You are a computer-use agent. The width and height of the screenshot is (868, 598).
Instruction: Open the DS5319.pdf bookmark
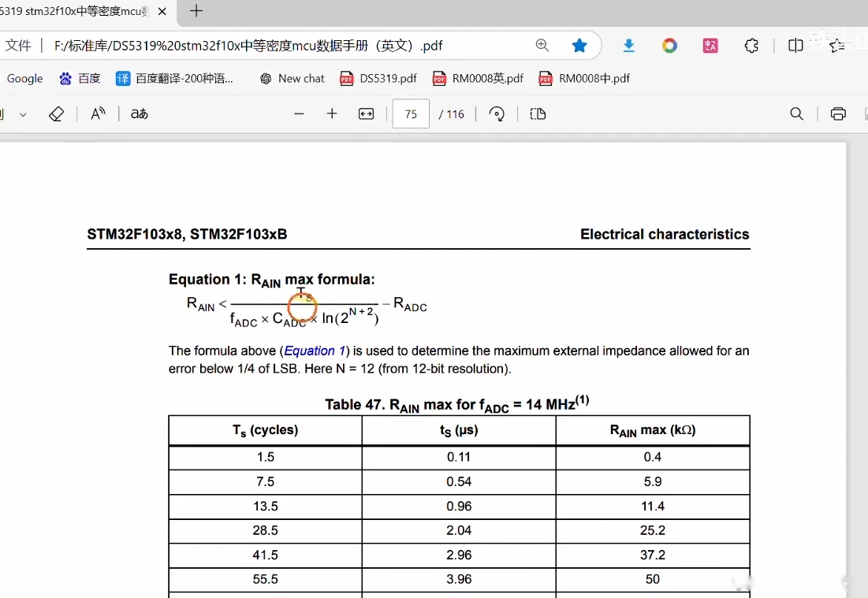pyautogui.click(x=378, y=79)
